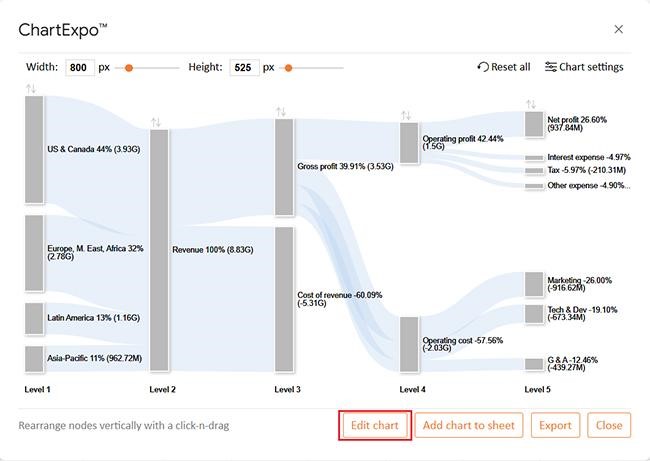This screenshot has height=461, width=650.
Task: Reset all chart changes
Action: coord(504,67)
